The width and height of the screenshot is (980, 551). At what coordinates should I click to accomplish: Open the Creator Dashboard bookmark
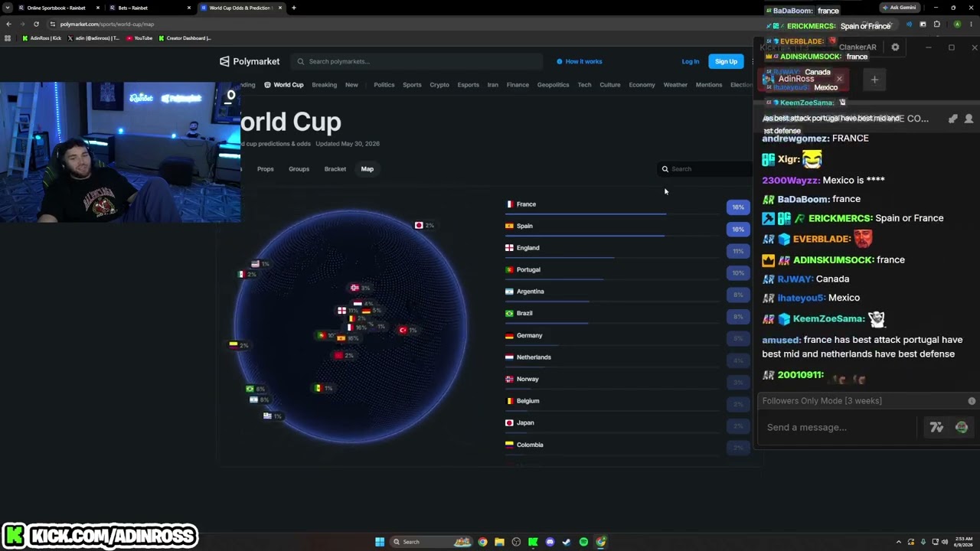click(x=185, y=37)
